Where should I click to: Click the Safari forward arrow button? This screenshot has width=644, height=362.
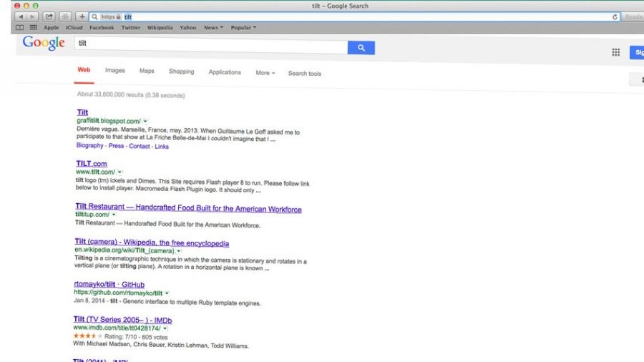pos(34,16)
